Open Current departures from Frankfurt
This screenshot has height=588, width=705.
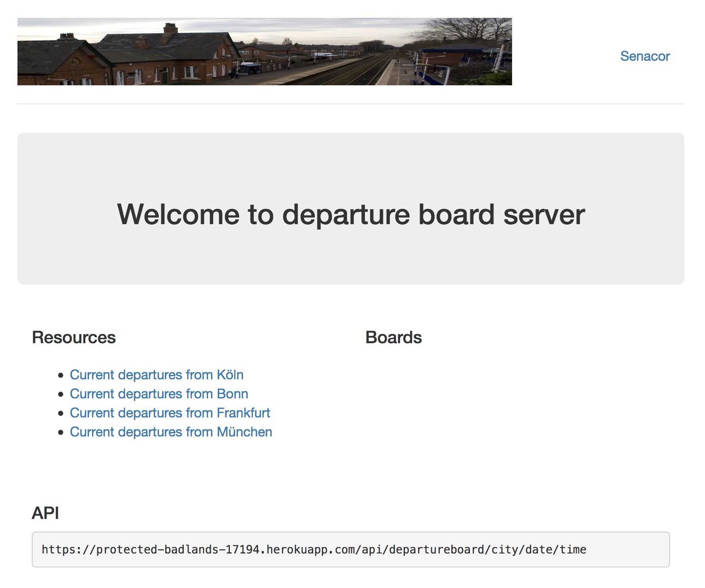pos(170,413)
